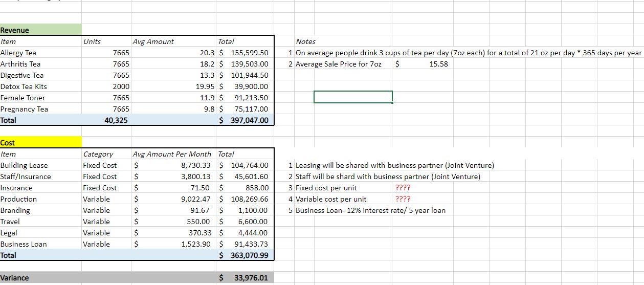This screenshot has width=644, height=285.
Task: Click the Arthritis Tea item cell
Action: click(x=40, y=64)
